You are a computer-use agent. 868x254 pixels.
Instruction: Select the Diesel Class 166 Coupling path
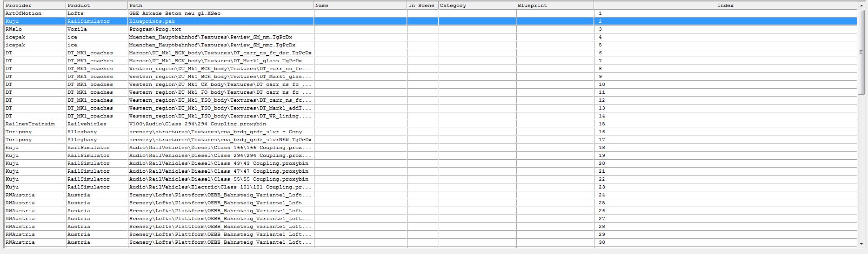[220, 148]
